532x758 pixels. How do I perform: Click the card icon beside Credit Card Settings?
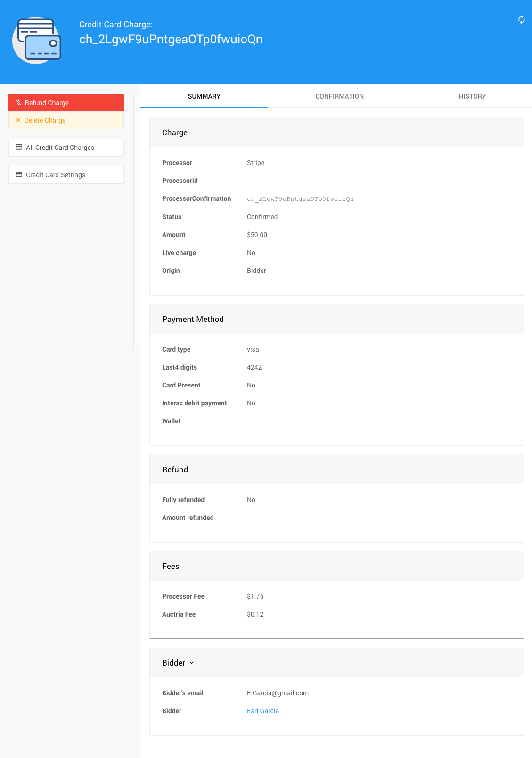[19, 175]
